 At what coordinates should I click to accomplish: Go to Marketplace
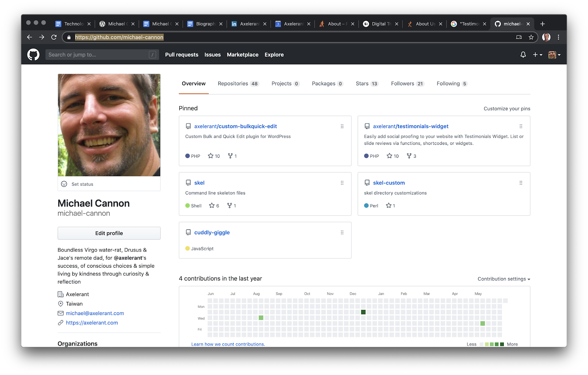tap(243, 55)
